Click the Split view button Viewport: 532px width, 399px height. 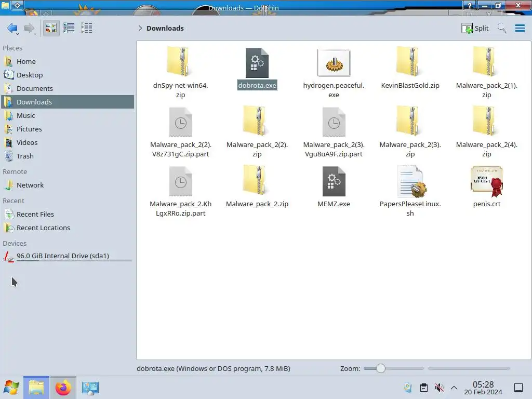tap(475, 28)
